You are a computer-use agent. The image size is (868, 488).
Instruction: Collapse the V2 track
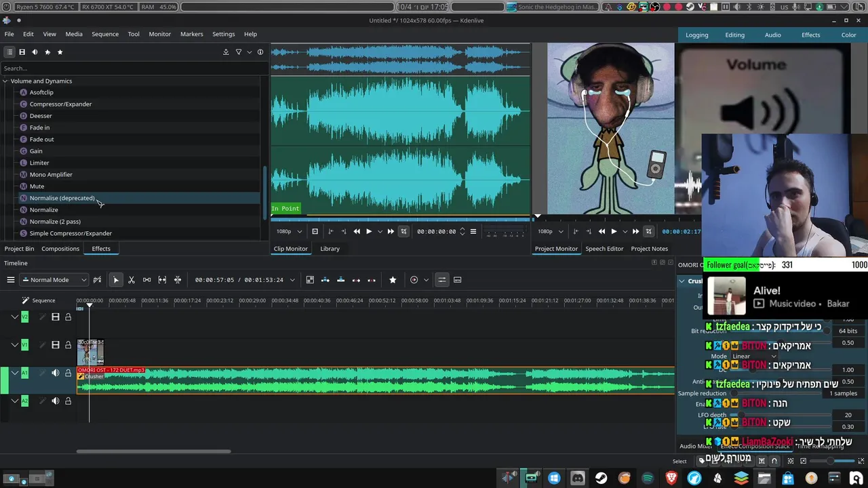tap(15, 317)
